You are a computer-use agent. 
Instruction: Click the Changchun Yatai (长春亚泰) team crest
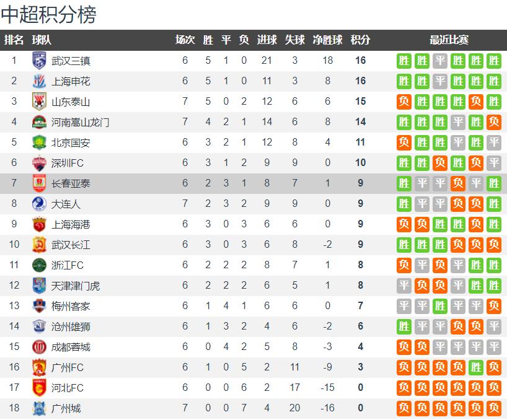point(39,183)
